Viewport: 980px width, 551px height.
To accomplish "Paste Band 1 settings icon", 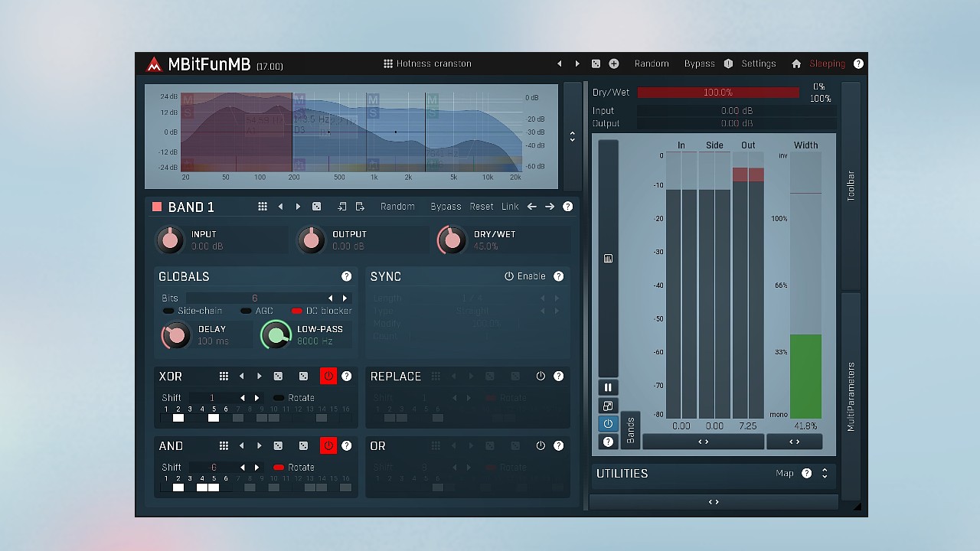I will [x=360, y=207].
